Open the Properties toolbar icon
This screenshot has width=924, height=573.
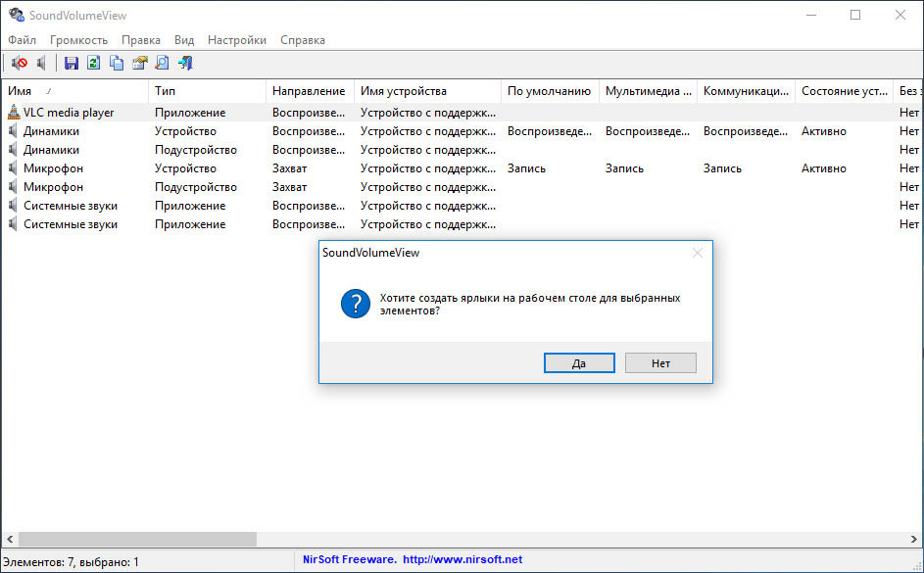coord(139,63)
